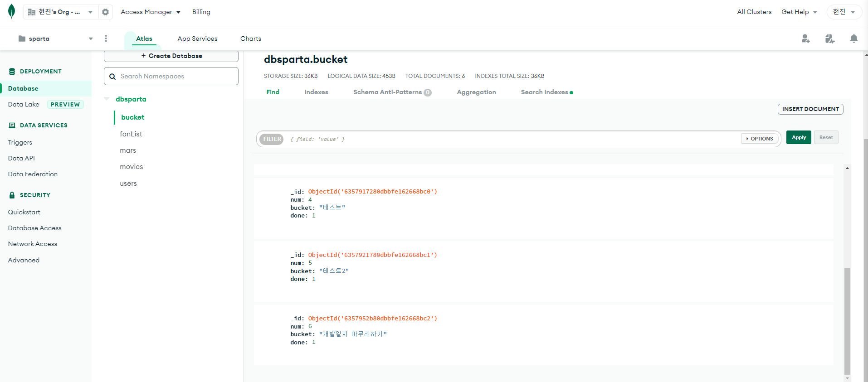
Task: Select the movies collection
Action: 132,167
